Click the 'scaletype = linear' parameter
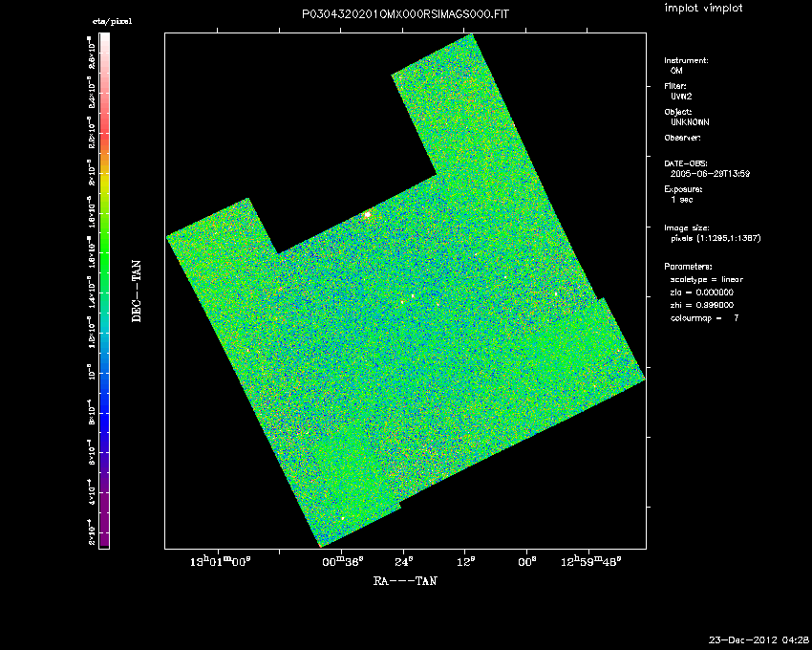 point(707,279)
